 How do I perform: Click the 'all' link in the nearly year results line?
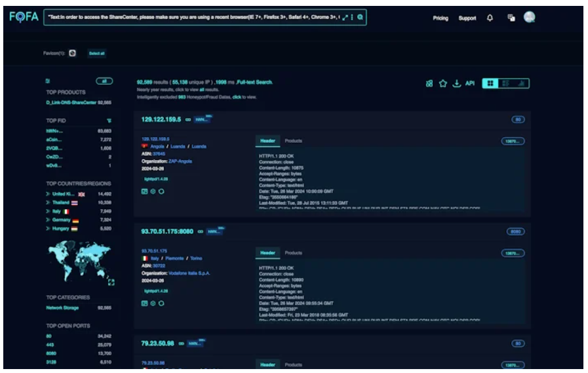pos(202,90)
